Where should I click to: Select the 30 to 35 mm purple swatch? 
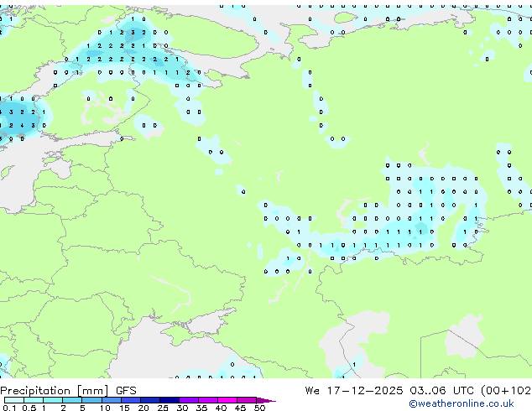(x=188, y=400)
